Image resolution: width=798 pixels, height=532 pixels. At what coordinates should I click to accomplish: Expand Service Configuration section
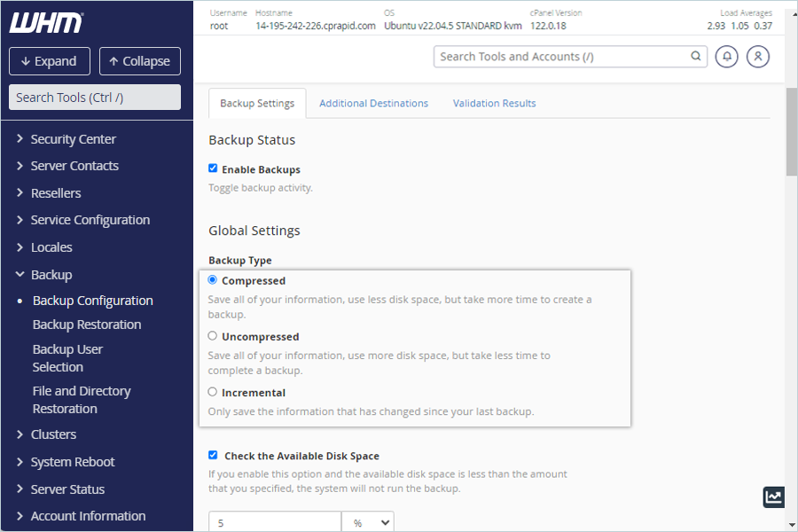coord(83,220)
